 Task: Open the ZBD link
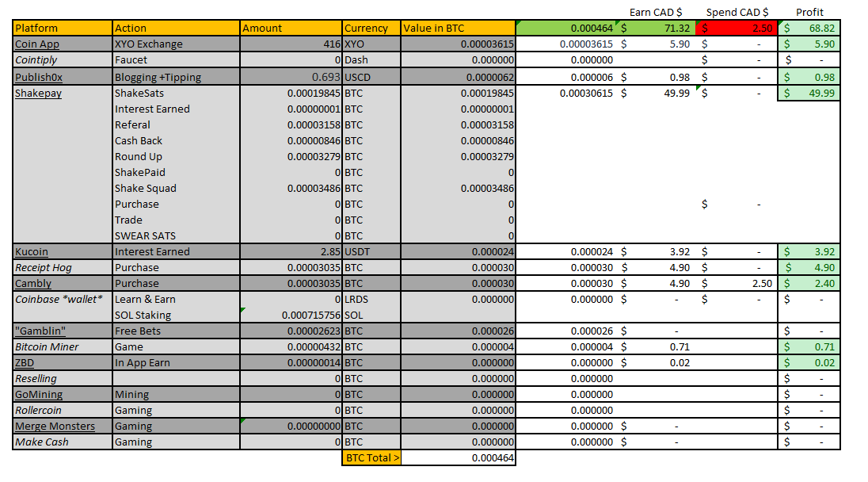[25, 363]
